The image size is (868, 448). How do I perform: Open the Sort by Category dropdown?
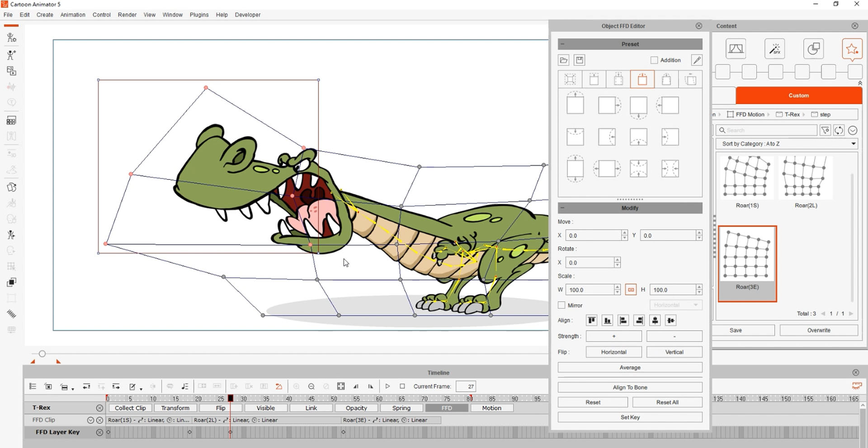(787, 144)
